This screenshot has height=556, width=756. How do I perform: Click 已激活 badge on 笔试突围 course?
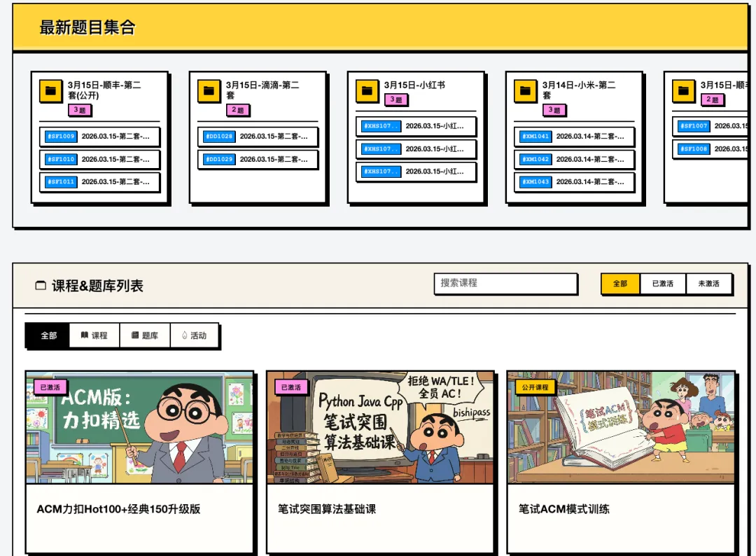tap(290, 387)
